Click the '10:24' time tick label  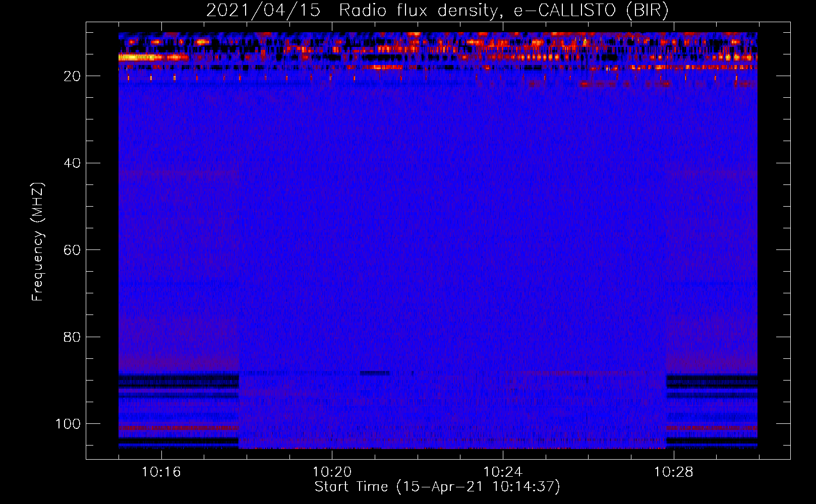click(x=503, y=472)
